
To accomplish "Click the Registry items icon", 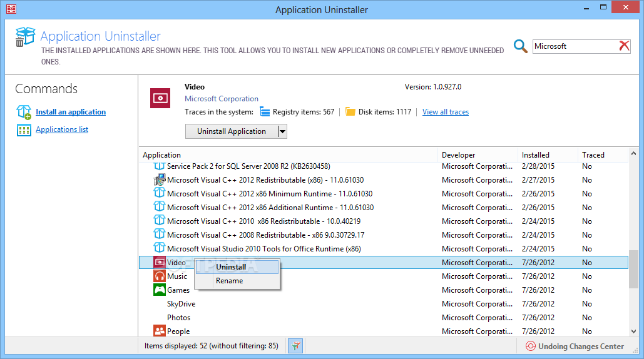I will (265, 111).
